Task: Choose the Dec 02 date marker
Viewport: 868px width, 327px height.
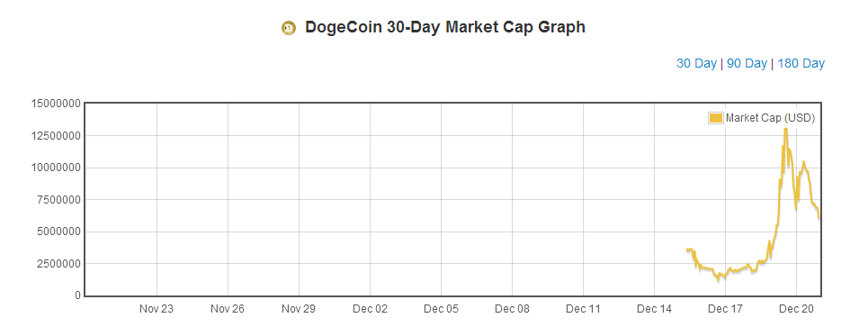Action: pyautogui.click(x=370, y=309)
